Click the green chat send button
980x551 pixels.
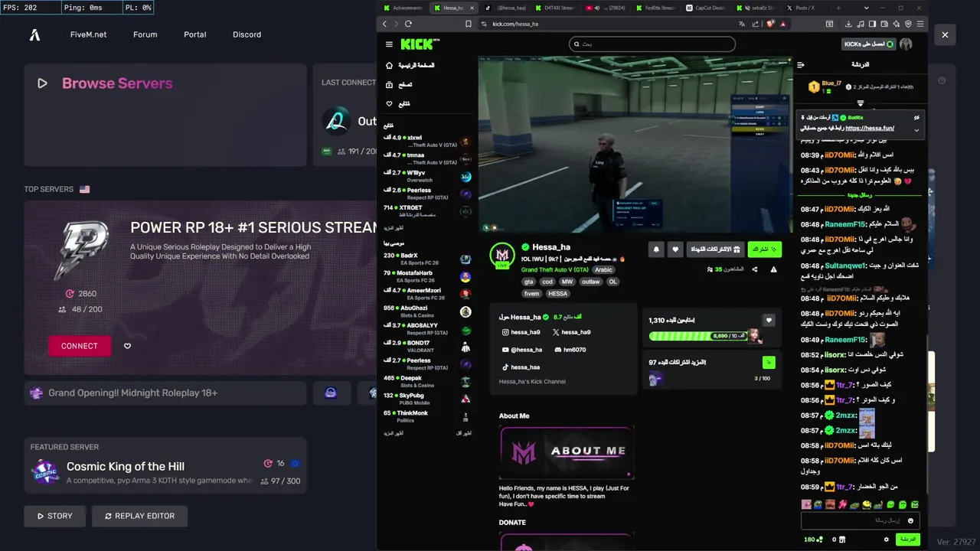click(x=907, y=540)
